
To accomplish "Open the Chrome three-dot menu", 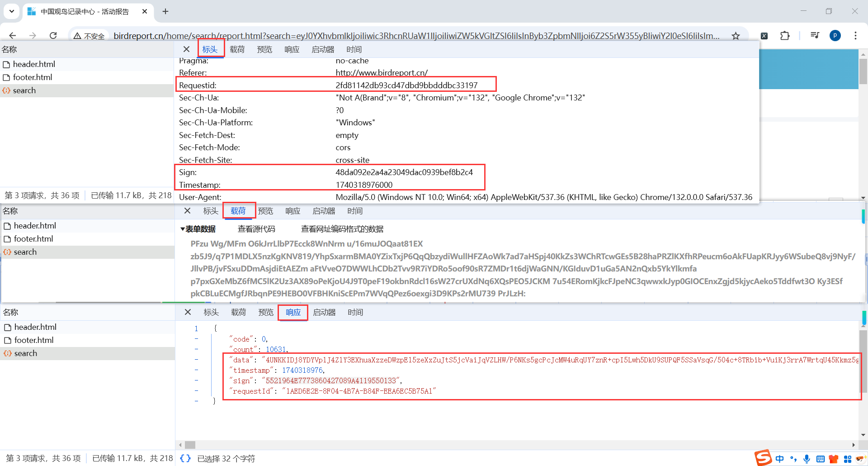I will tap(855, 35).
